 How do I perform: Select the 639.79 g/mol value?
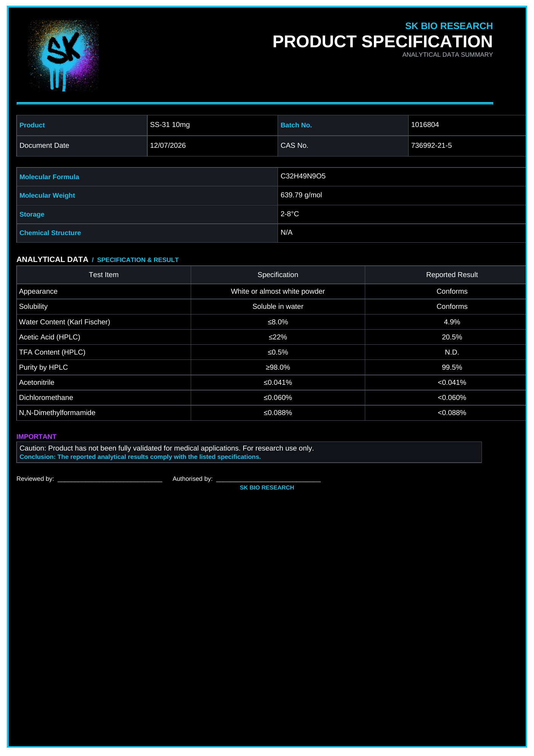point(301,195)
